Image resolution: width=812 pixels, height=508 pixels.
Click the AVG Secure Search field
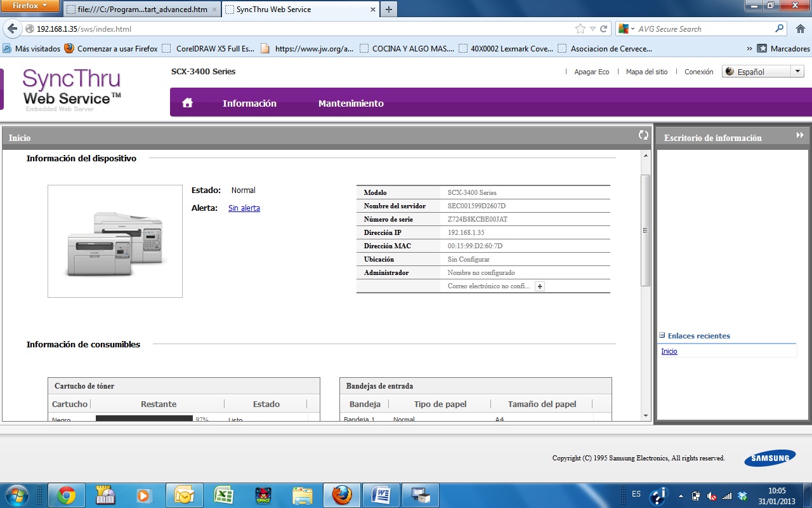(x=704, y=29)
